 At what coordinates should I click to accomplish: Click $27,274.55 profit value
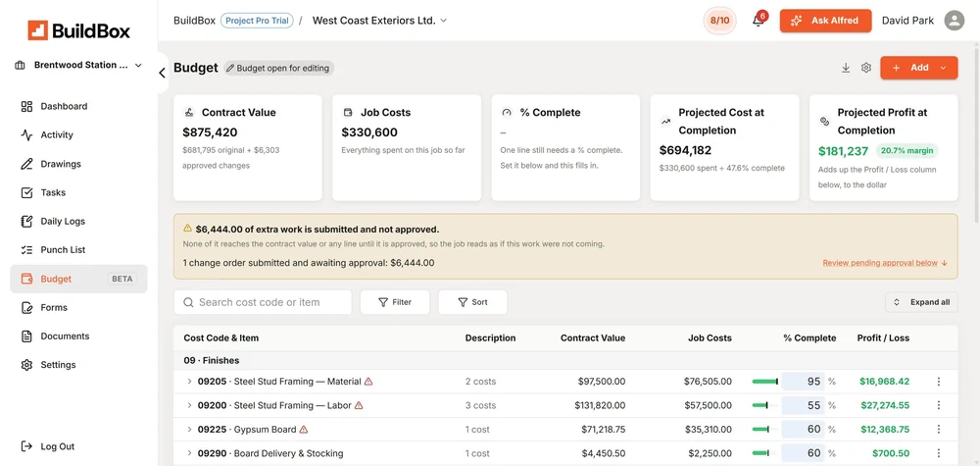(x=884, y=405)
